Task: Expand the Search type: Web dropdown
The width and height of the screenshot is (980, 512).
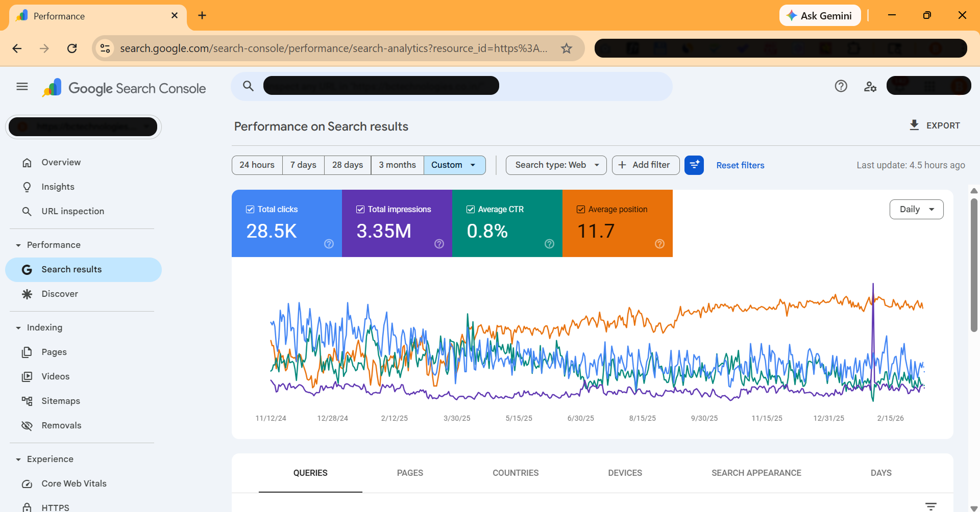Action: pyautogui.click(x=556, y=165)
